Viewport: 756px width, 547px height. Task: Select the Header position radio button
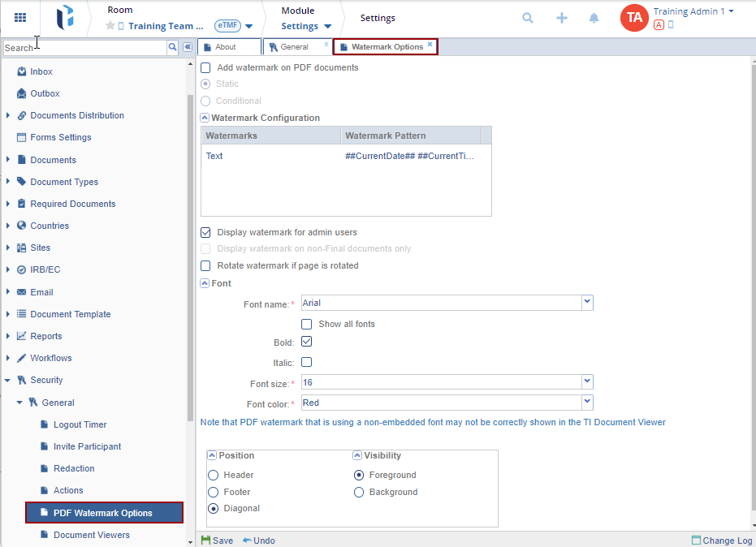click(214, 476)
